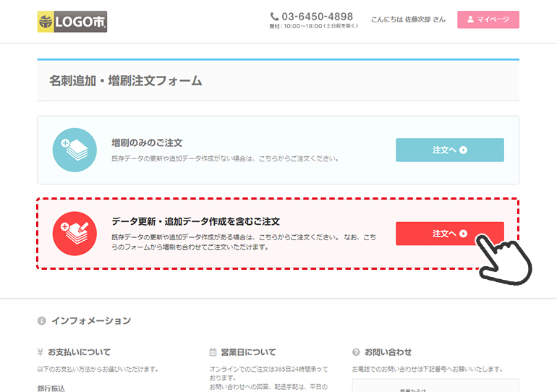Click the 銀行振込 payment label
Viewport: 557px width, 392px height.
pyautogui.click(x=51, y=388)
